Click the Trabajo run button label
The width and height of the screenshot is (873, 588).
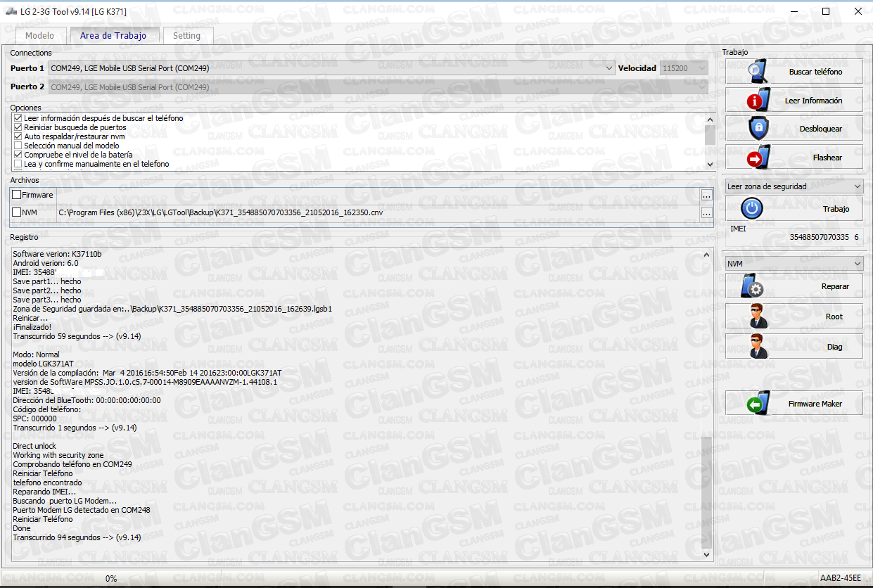(836, 209)
